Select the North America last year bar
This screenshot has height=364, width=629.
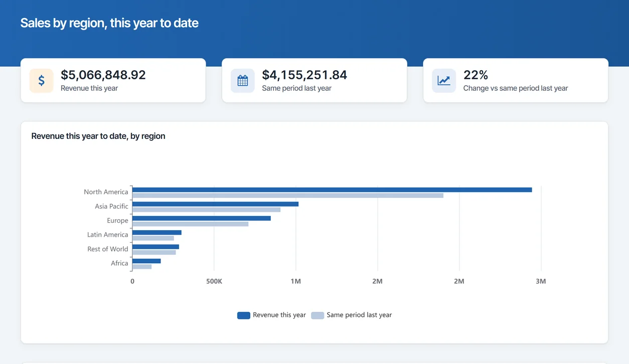pyautogui.click(x=288, y=196)
